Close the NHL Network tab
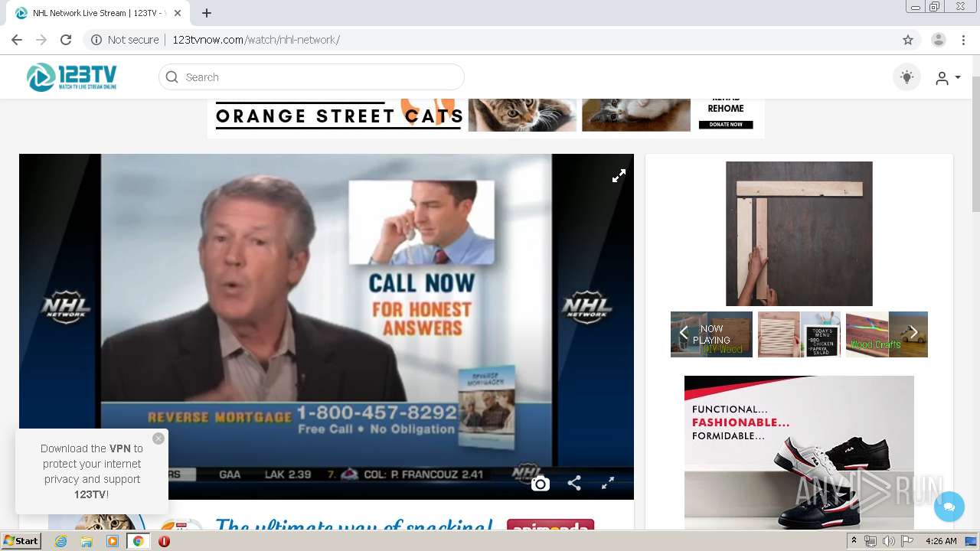 click(178, 13)
